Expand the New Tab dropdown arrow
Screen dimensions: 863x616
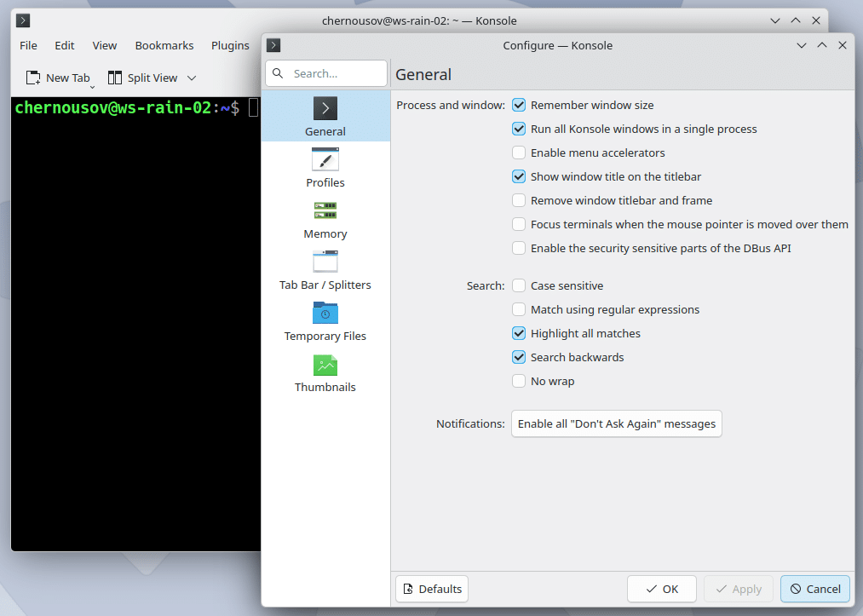[93, 86]
